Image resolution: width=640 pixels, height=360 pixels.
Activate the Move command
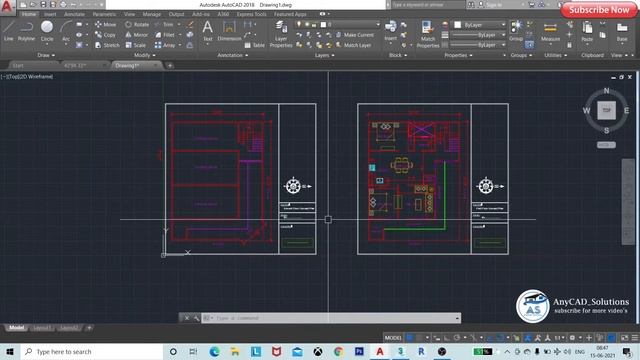click(105, 24)
